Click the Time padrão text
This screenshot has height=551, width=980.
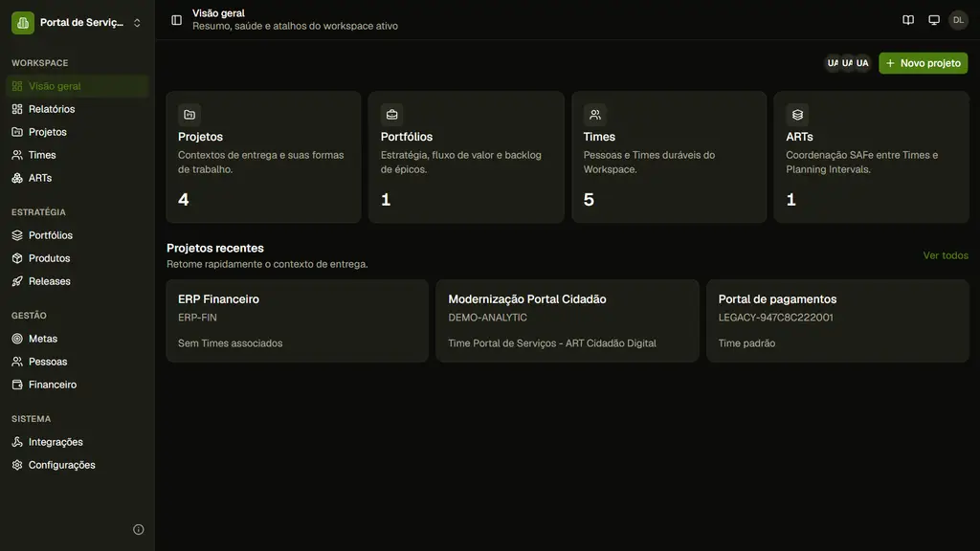point(746,343)
